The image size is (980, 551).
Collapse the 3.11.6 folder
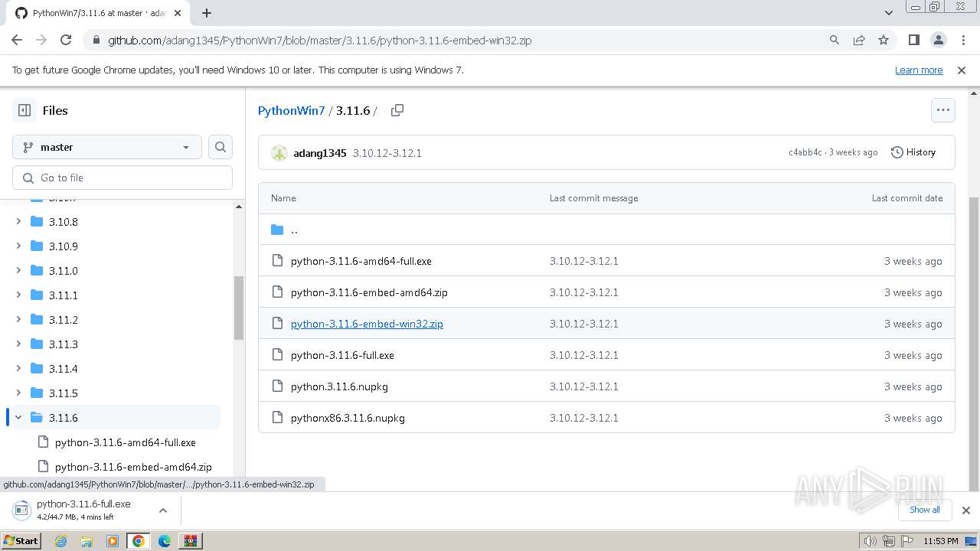(18, 418)
